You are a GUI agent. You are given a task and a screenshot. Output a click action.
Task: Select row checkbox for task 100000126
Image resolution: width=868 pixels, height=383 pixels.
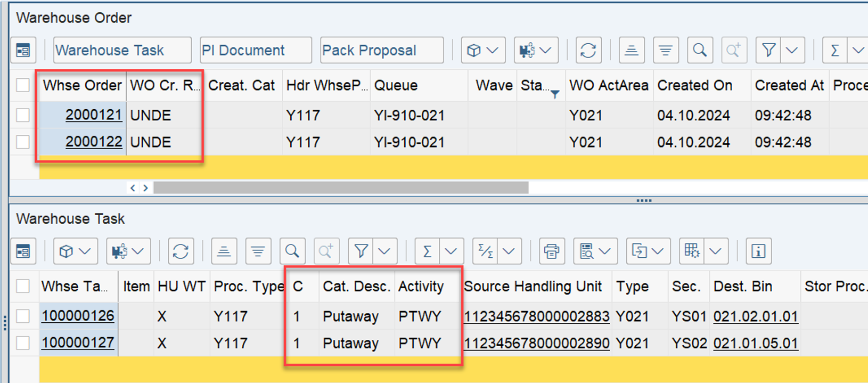tap(23, 316)
